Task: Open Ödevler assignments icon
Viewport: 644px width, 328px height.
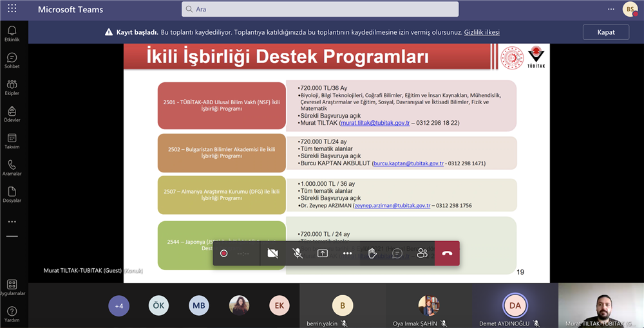Action: coord(12,114)
